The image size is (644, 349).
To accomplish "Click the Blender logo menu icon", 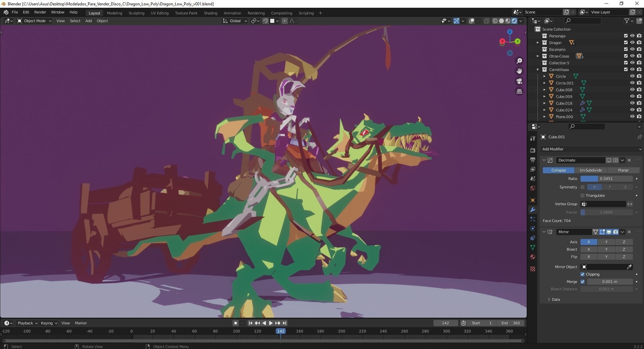I will click(6, 12).
